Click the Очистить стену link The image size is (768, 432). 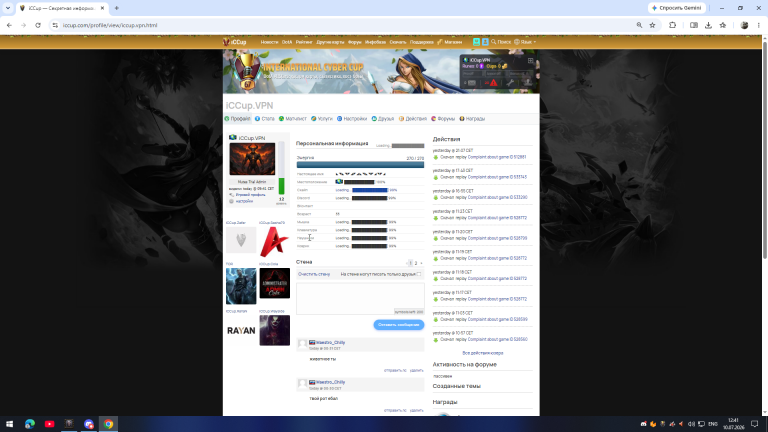tap(314, 274)
